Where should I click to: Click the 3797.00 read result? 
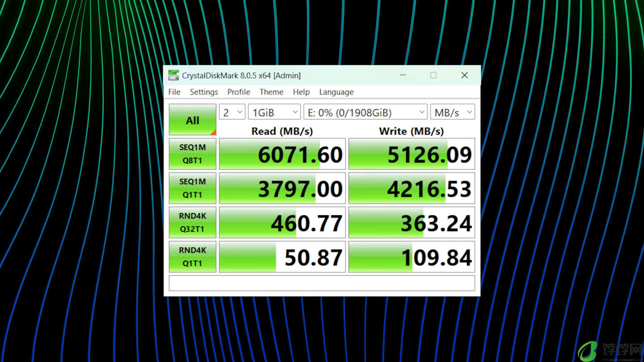[282, 189]
